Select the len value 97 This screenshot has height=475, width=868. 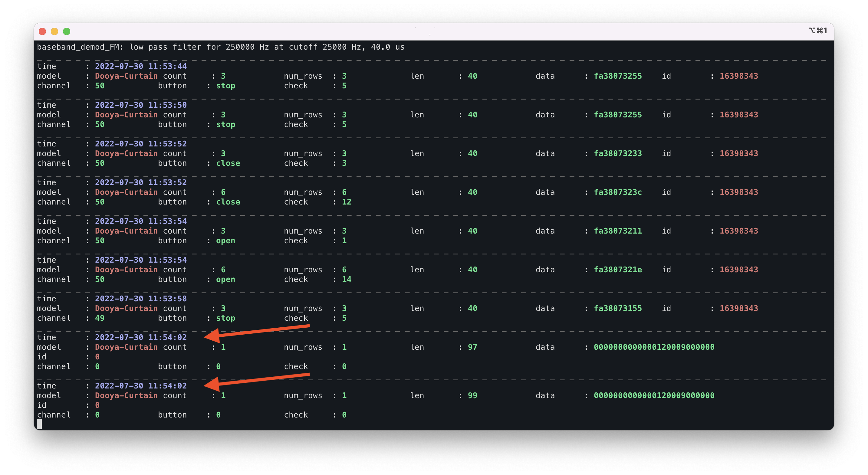473,347
